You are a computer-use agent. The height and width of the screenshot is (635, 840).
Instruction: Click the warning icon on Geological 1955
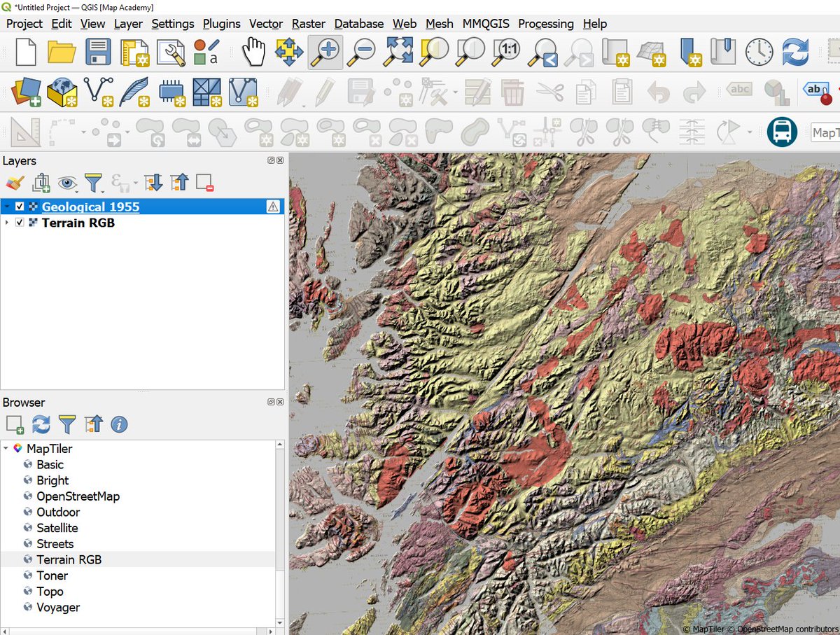click(273, 207)
